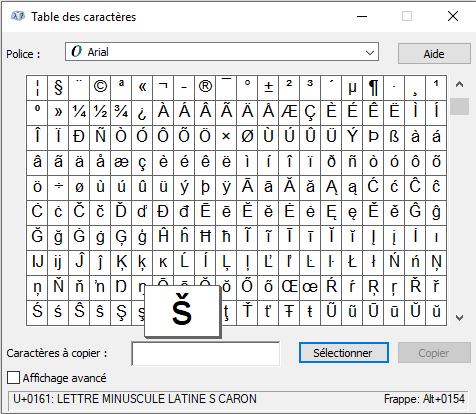Click the Frappe: Alt+0154 keystroke text

click(x=424, y=399)
